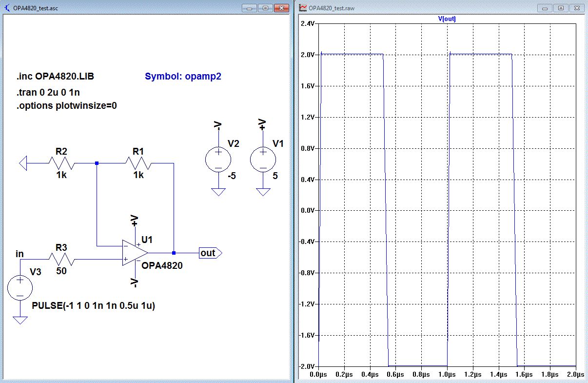The image size is (588, 383).
Task: Click the V(out) trace label
Action: point(447,19)
